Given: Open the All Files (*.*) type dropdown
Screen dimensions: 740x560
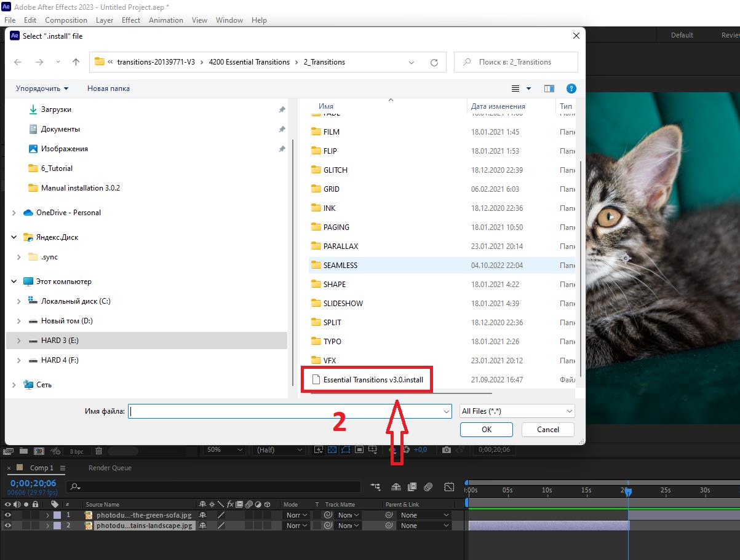Looking at the screenshot, I should [517, 411].
